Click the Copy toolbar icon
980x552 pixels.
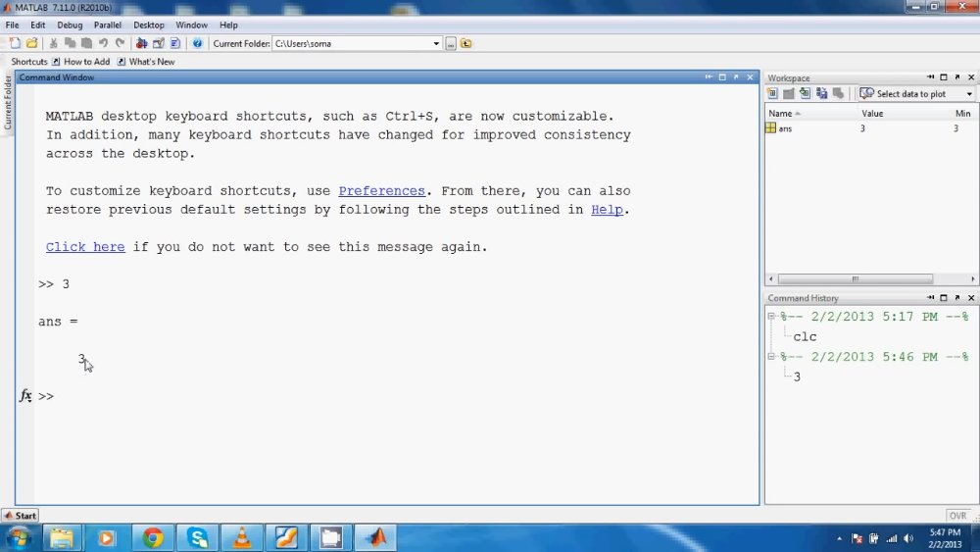[70, 43]
